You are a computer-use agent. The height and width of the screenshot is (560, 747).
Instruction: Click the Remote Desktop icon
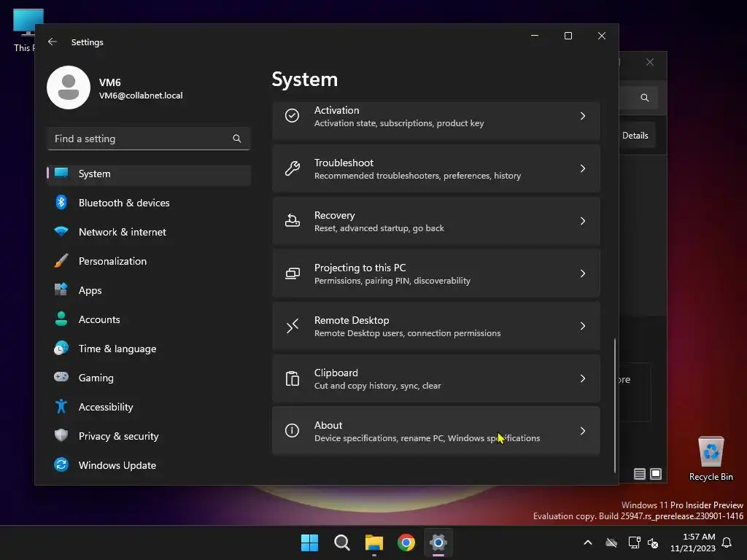click(x=292, y=326)
